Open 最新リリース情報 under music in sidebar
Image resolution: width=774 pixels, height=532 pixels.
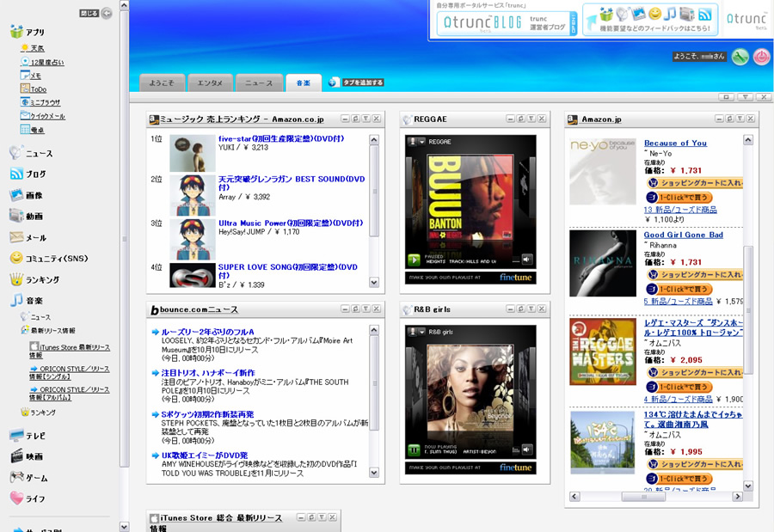[x=48, y=330]
